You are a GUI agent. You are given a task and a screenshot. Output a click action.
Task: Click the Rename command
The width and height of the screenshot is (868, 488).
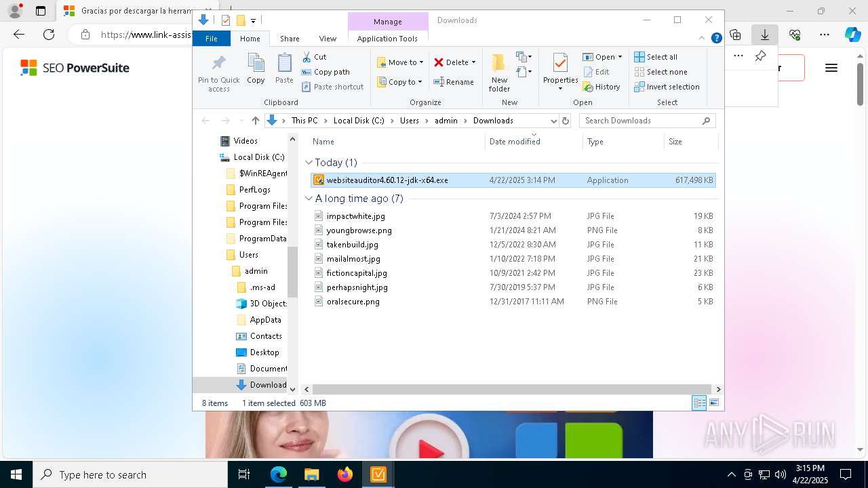(454, 82)
